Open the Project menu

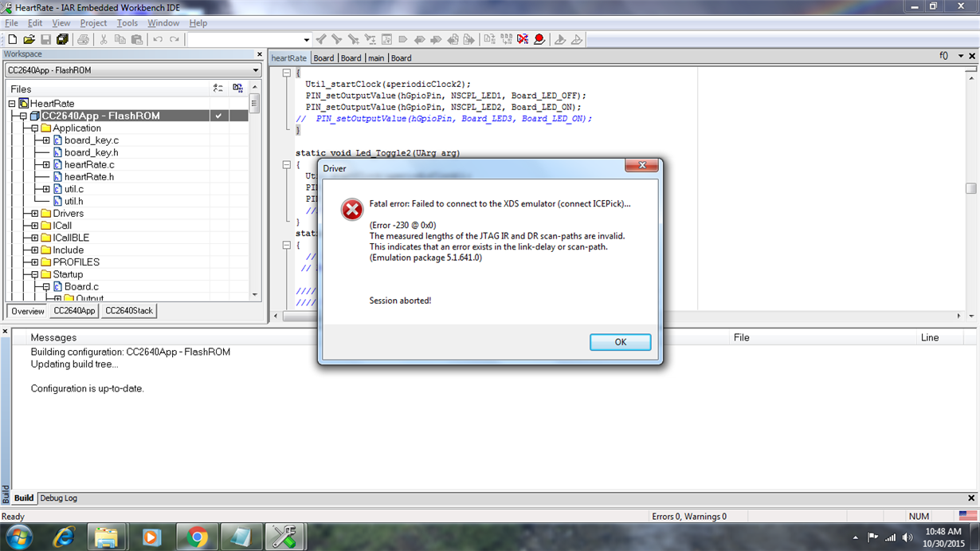tap(93, 23)
